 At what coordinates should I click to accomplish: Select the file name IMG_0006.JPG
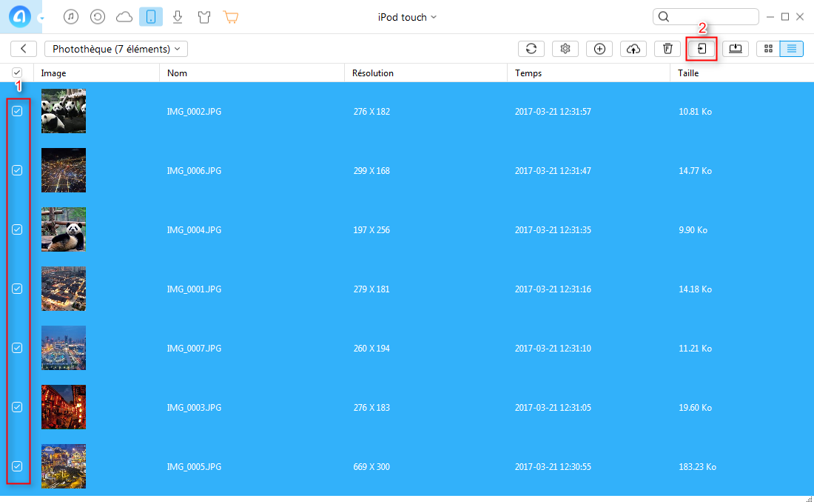point(194,171)
